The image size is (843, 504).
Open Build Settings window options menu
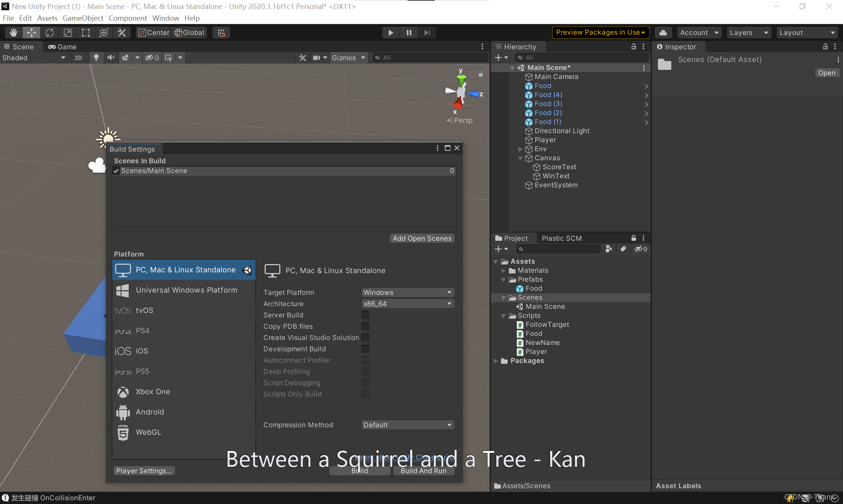pyautogui.click(x=437, y=148)
